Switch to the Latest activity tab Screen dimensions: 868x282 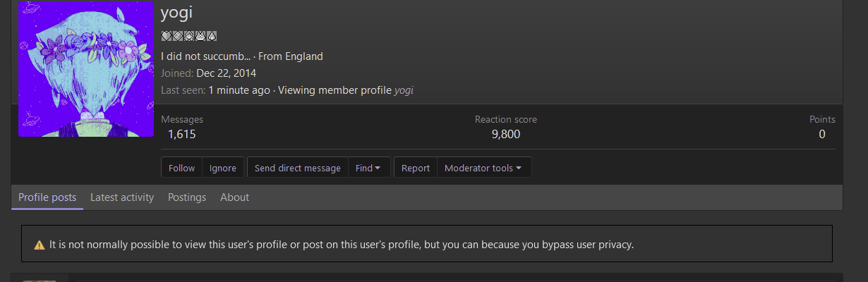click(x=122, y=197)
